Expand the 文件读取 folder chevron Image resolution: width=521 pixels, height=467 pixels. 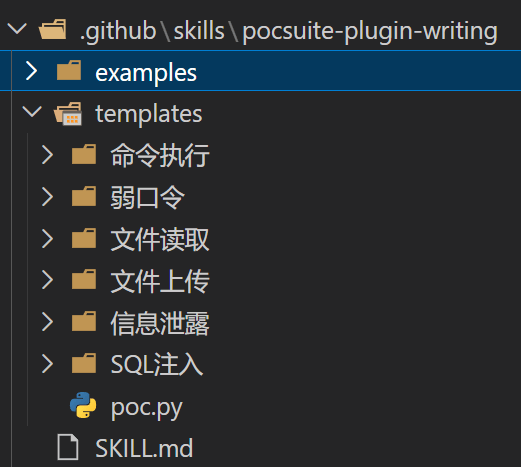pos(47,239)
